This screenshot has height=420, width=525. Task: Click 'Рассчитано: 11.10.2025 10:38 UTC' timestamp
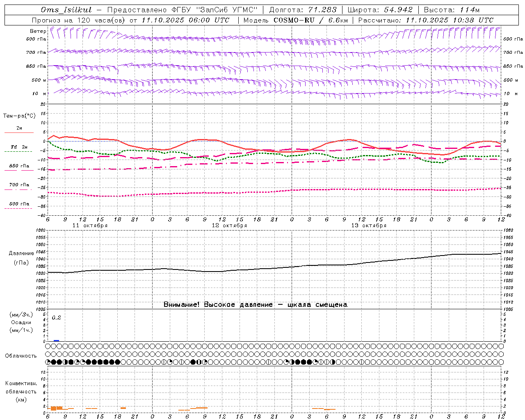click(426, 20)
